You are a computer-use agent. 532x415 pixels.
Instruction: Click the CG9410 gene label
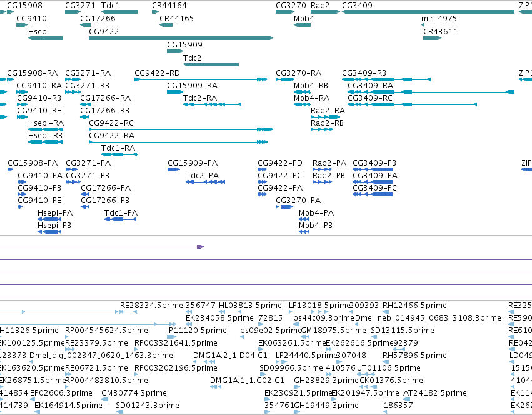[x=31, y=19]
